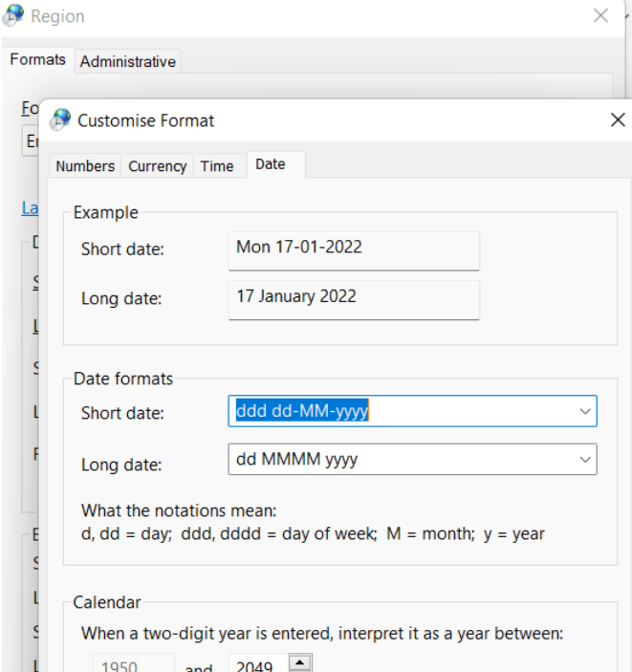632x672 pixels.
Task: Close the Customise Format dialog
Action: click(618, 120)
